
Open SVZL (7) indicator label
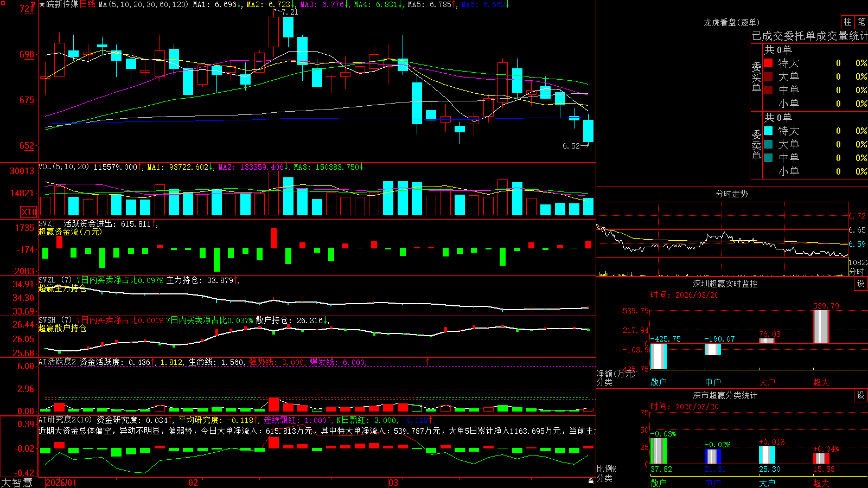(x=55, y=280)
